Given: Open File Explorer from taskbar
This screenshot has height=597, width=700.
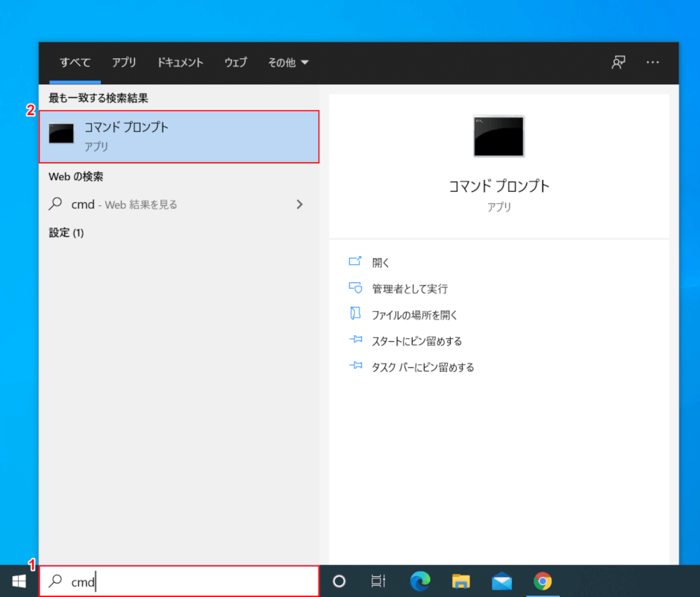Looking at the screenshot, I should pos(461,581).
